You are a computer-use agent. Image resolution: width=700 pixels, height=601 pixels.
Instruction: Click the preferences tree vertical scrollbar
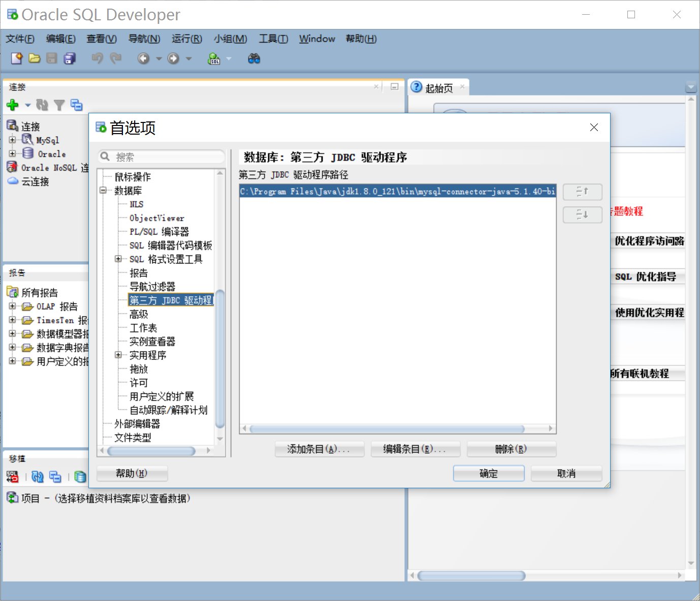tap(220, 358)
